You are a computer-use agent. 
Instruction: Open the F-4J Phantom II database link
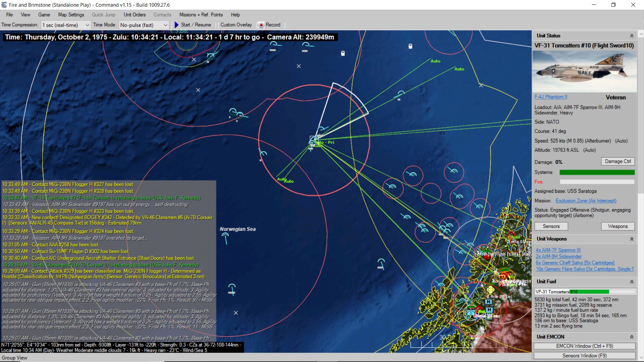[551, 97]
